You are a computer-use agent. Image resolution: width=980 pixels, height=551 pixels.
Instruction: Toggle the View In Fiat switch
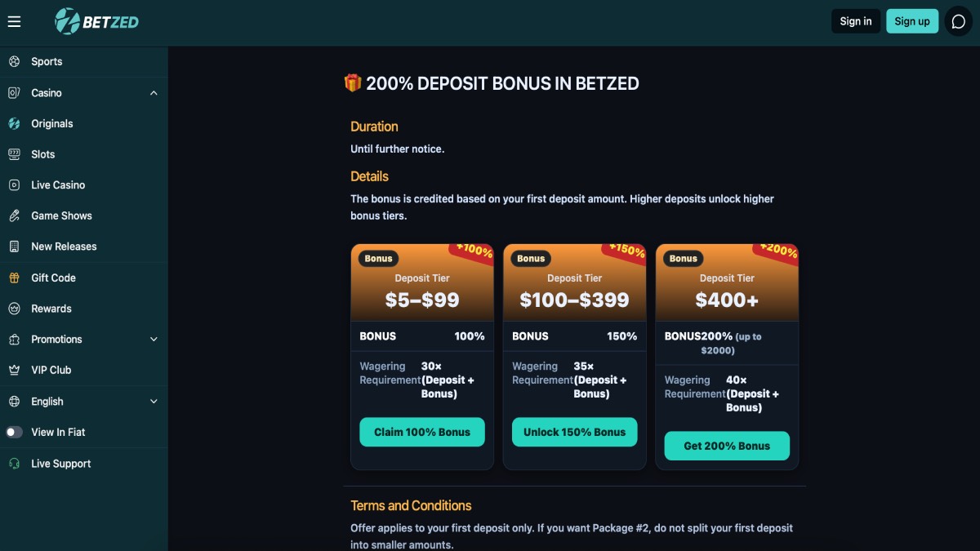(15, 433)
